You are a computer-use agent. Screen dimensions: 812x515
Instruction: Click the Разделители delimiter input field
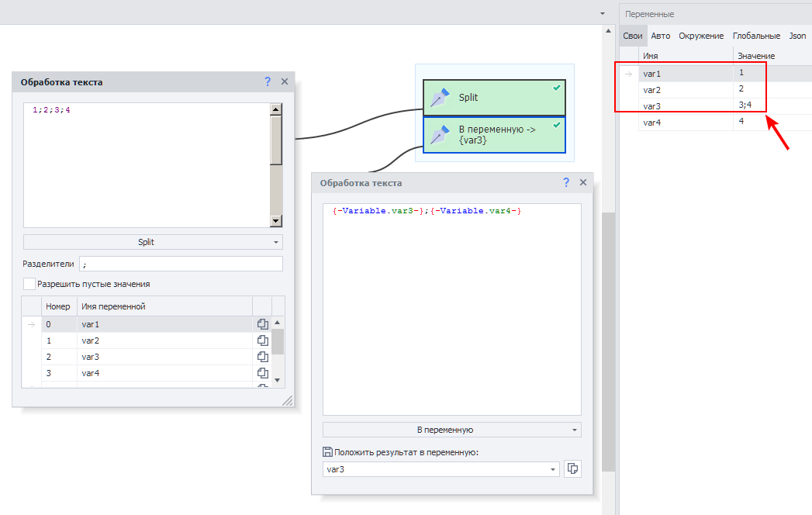[x=181, y=264]
